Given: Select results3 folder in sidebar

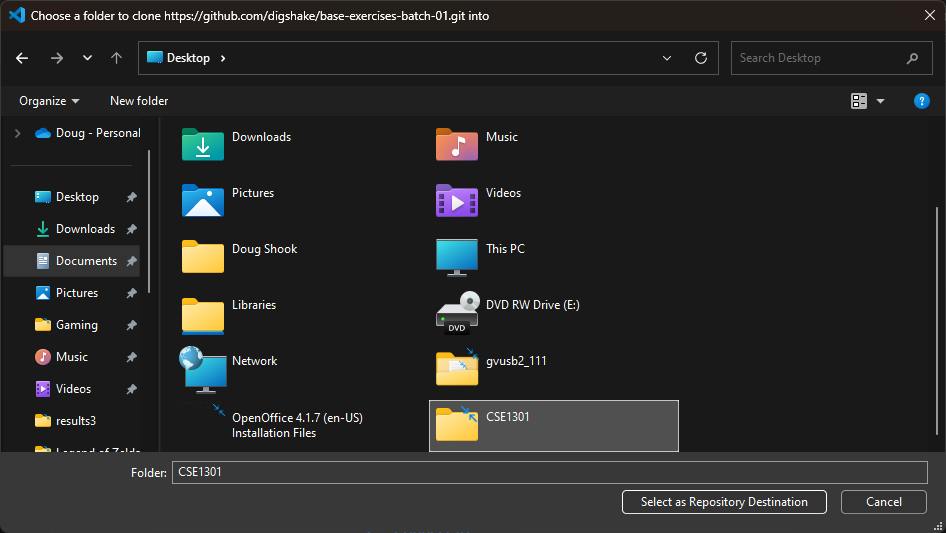Looking at the screenshot, I should (75, 421).
